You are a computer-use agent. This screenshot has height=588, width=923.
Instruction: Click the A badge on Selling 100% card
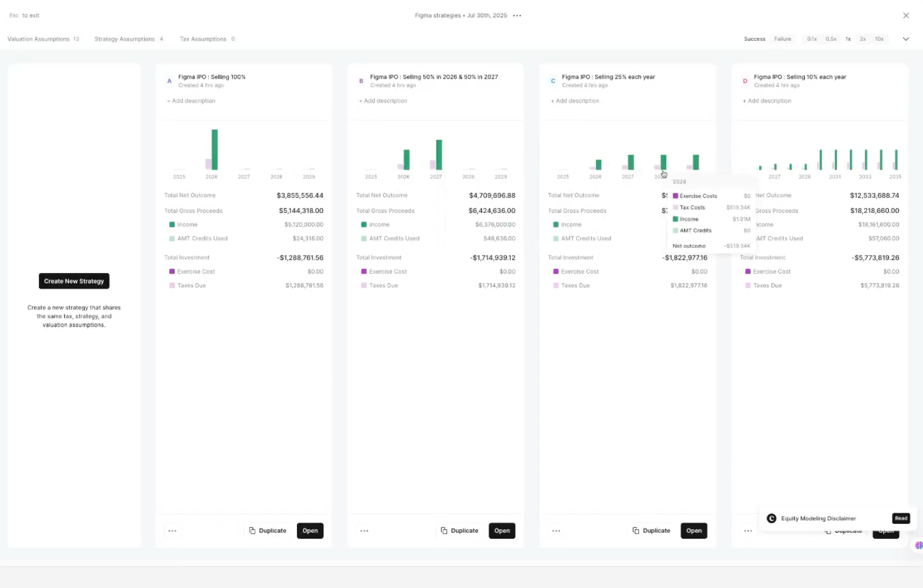pyautogui.click(x=169, y=81)
